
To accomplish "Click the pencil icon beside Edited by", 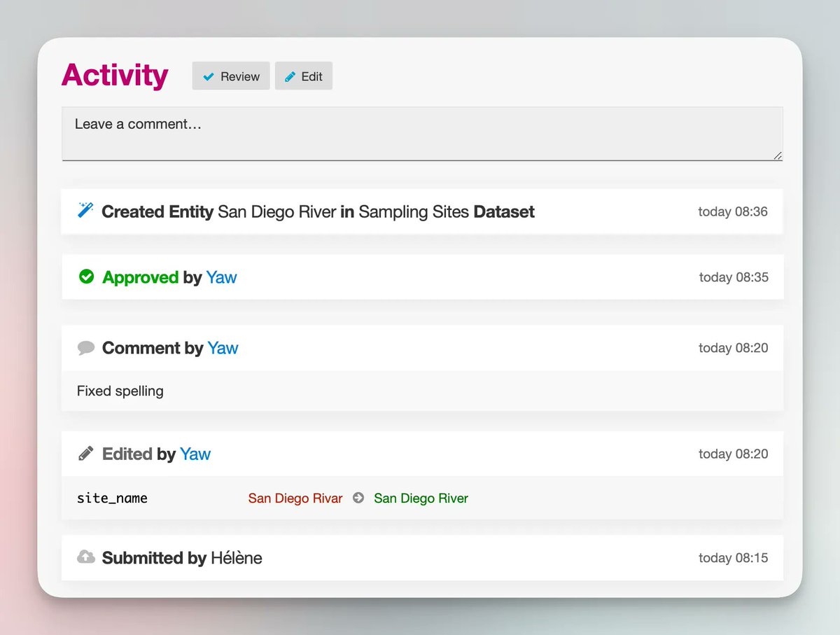I will (85, 453).
